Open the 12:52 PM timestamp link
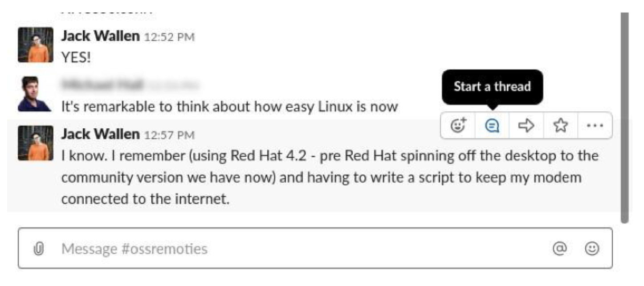Screen dimensions: 644x286 [x=168, y=37]
